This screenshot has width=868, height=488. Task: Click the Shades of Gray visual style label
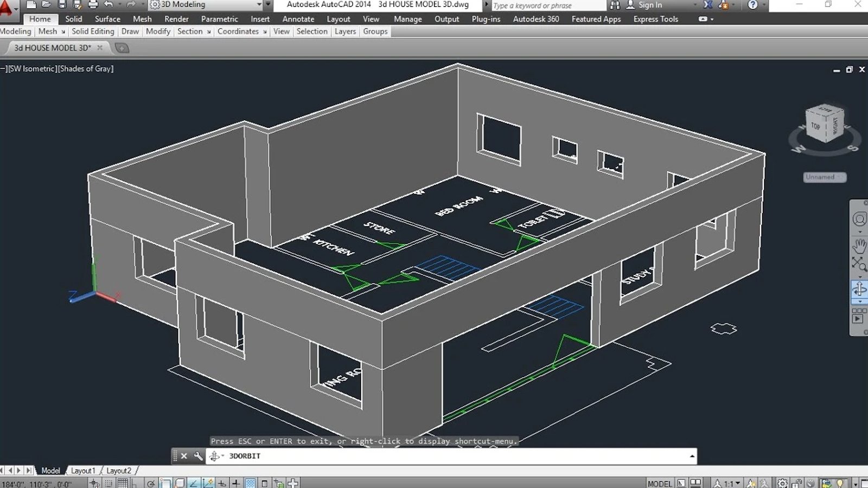pos(86,69)
